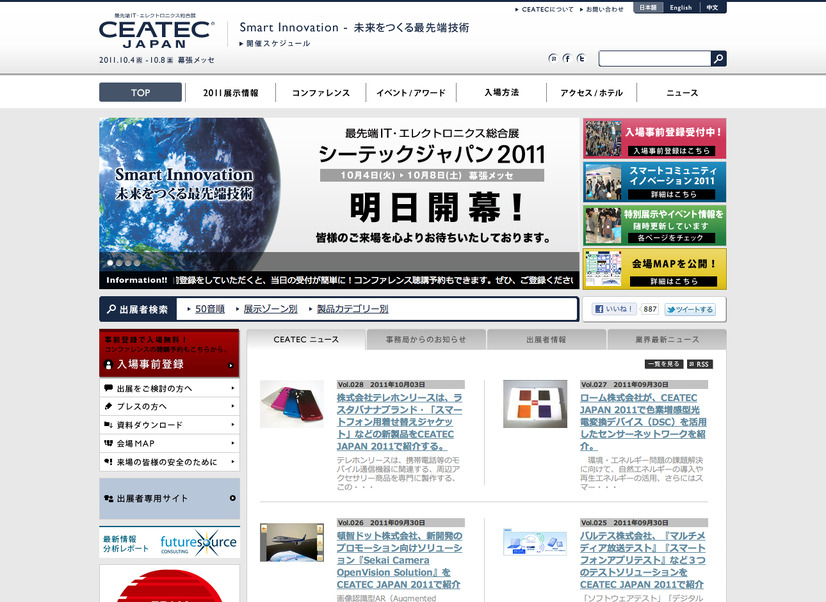The width and height of the screenshot is (826, 602).
Task: Switch language to English
Action: tap(681, 7)
